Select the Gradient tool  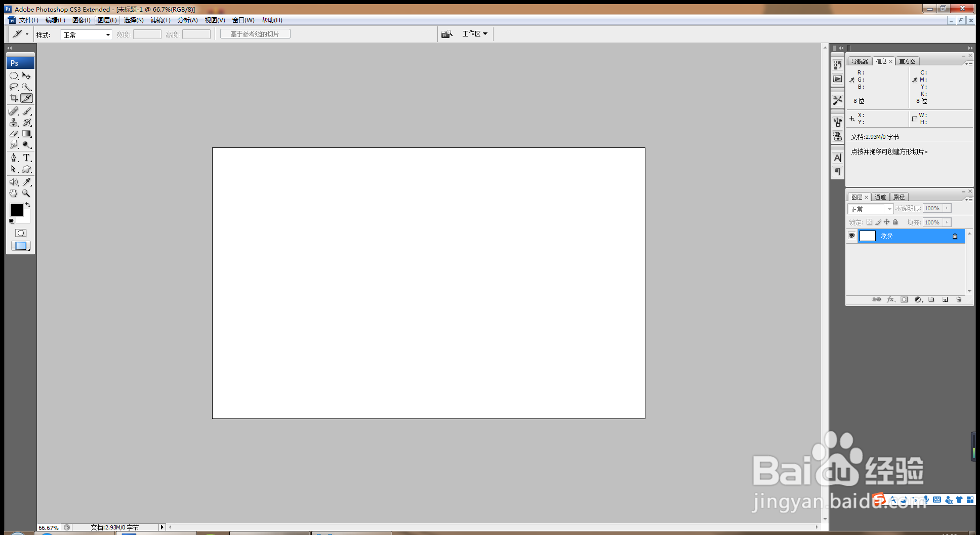(x=27, y=134)
